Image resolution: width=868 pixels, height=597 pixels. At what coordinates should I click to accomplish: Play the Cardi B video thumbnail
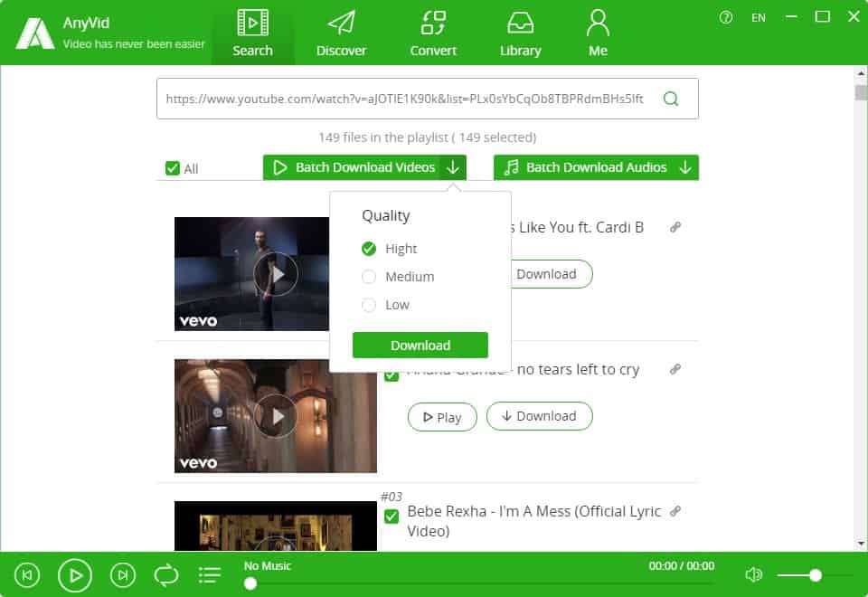tap(276, 274)
